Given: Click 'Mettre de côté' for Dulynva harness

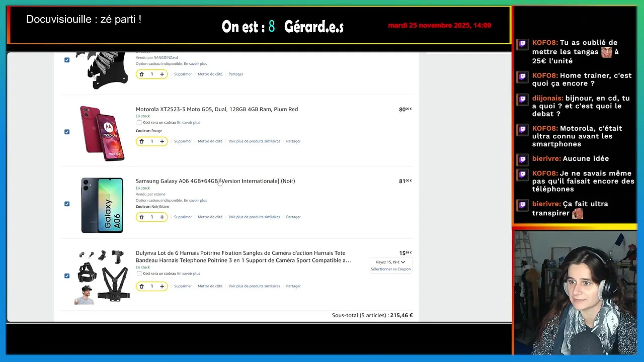Looking at the screenshot, I should 210,286.
